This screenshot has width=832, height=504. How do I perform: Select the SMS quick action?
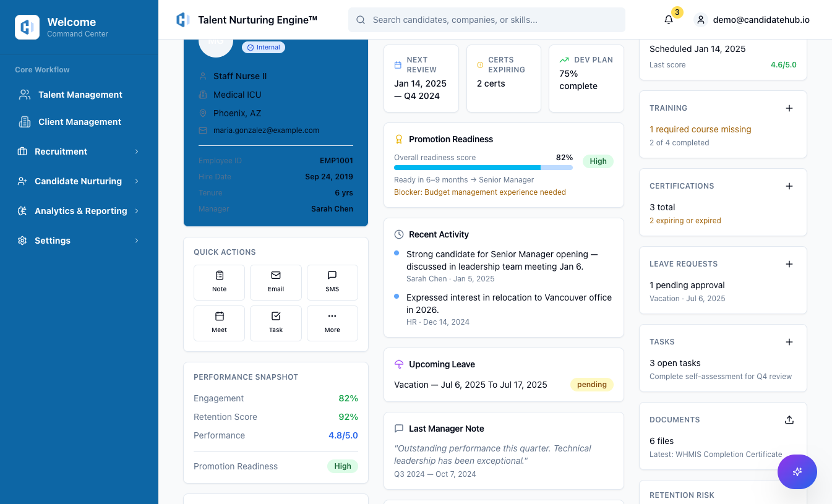click(332, 282)
